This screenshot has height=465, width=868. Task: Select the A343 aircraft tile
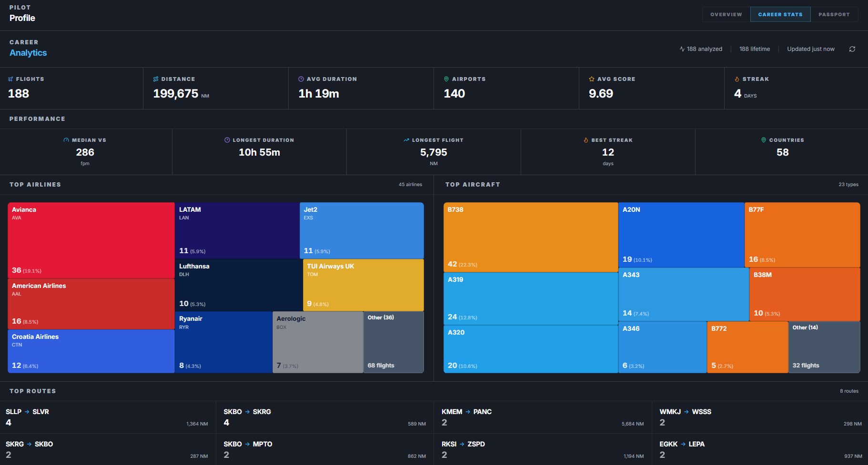684,294
